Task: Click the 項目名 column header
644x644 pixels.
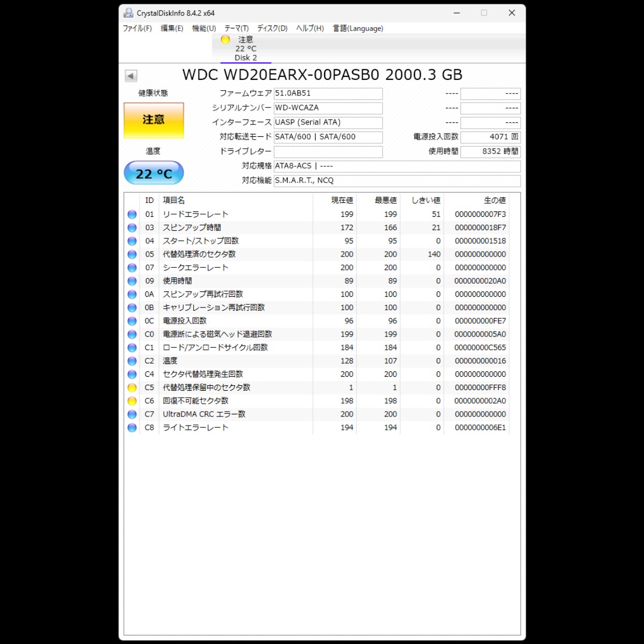Action: click(174, 200)
